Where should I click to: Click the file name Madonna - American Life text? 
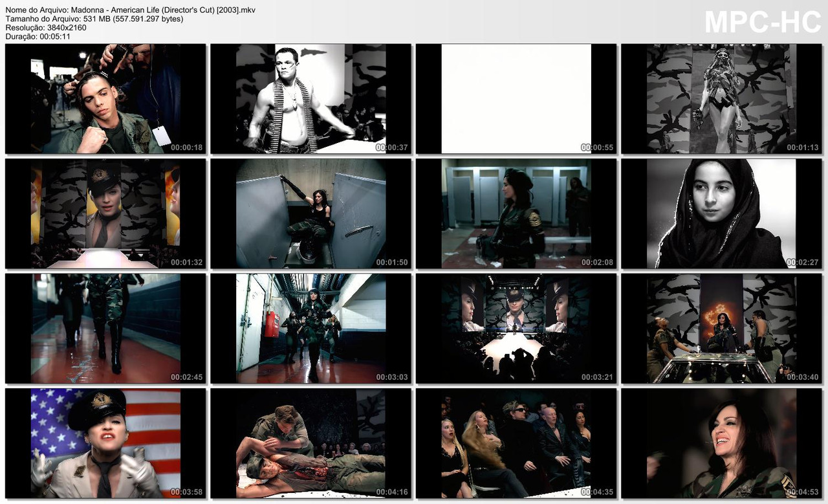(x=129, y=10)
